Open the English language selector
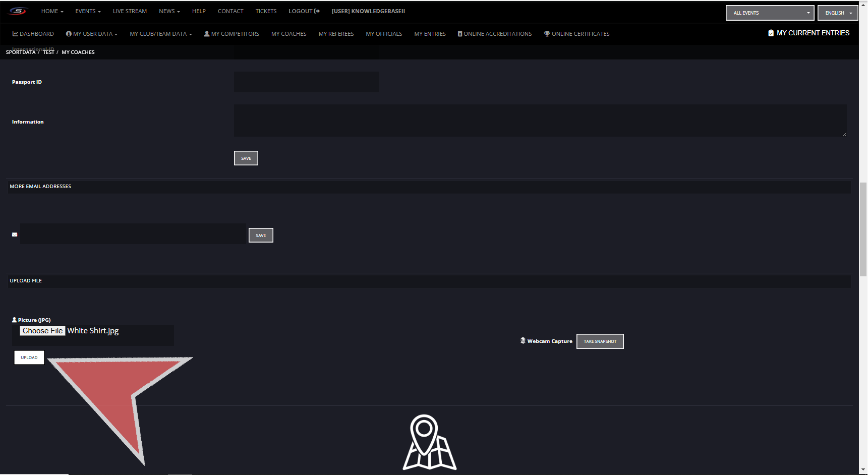The image size is (868, 475). [x=837, y=13]
